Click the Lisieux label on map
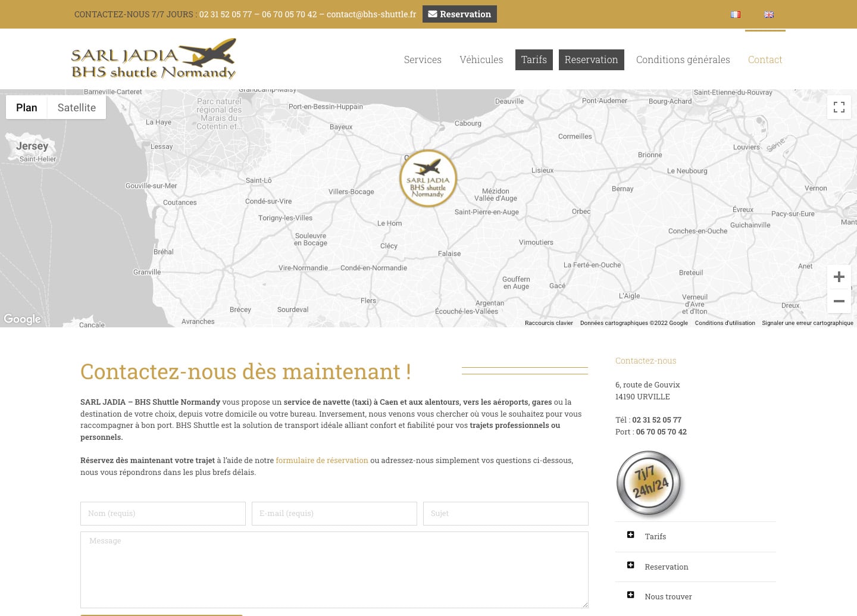Image resolution: width=857 pixels, height=616 pixels. [543, 170]
